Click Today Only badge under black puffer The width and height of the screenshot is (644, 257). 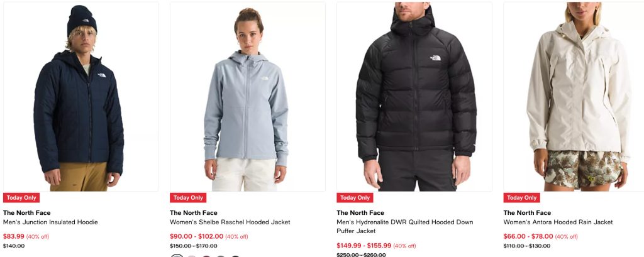[355, 197]
